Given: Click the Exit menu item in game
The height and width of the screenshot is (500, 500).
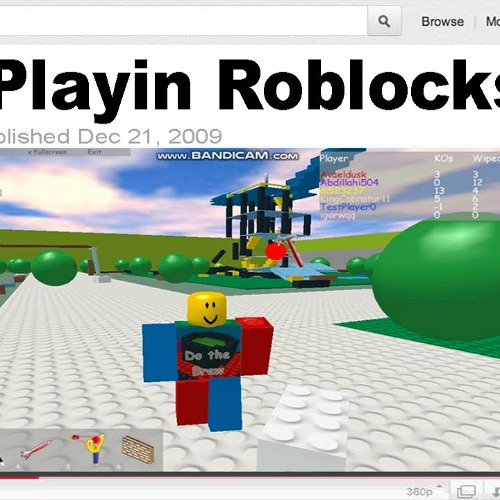Looking at the screenshot, I should [94, 152].
